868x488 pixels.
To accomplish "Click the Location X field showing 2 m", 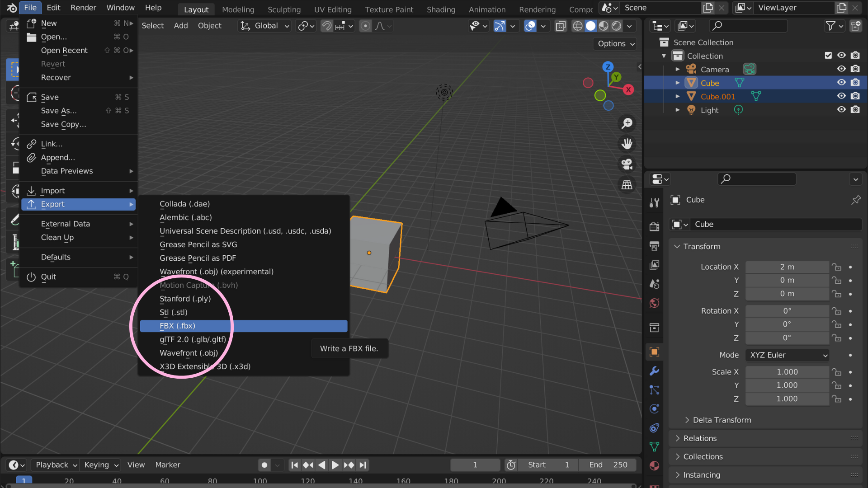I will pos(787,267).
